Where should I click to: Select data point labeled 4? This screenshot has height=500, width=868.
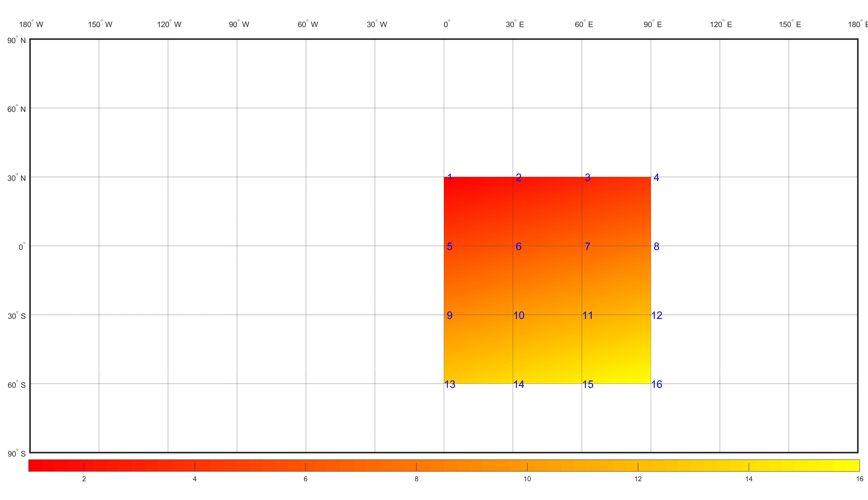point(657,177)
